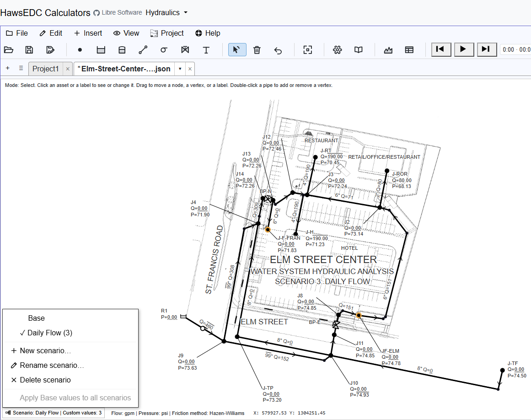Choose Rename scenario… from the menu
The width and height of the screenshot is (531, 420).
[70, 365]
